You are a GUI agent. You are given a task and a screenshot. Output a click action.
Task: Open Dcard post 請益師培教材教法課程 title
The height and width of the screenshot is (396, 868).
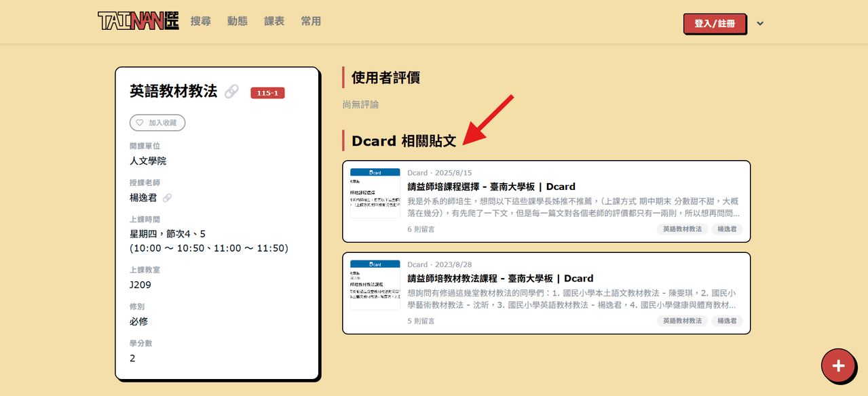pyautogui.click(x=500, y=278)
